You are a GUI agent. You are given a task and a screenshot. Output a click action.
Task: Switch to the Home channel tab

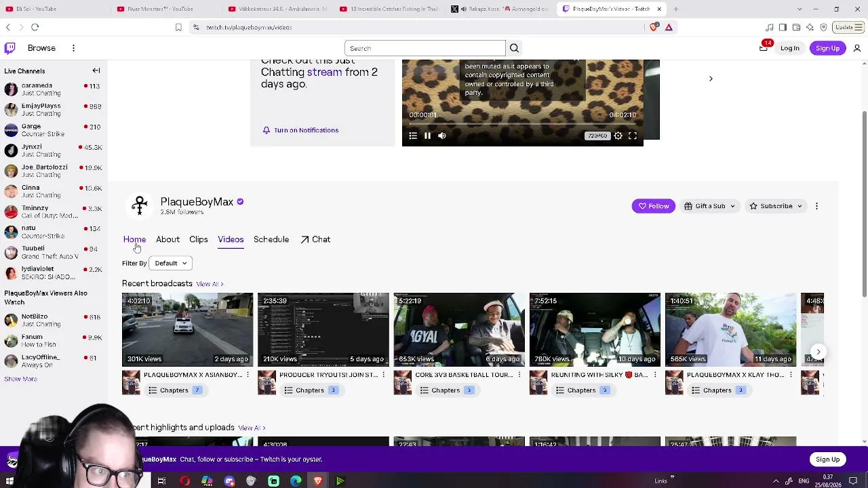[134, 239]
